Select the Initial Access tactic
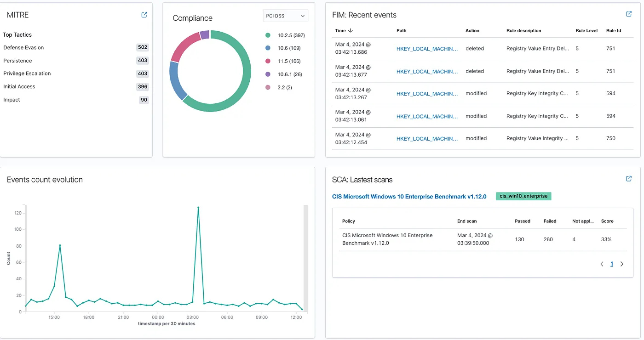This screenshot has height=340, width=644. pos(19,86)
